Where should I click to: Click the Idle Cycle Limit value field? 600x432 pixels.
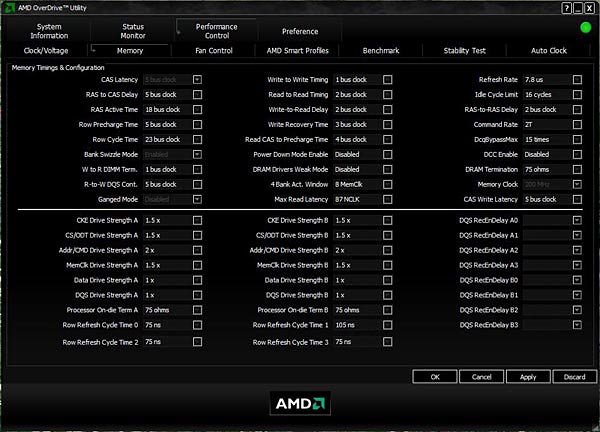click(x=547, y=95)
